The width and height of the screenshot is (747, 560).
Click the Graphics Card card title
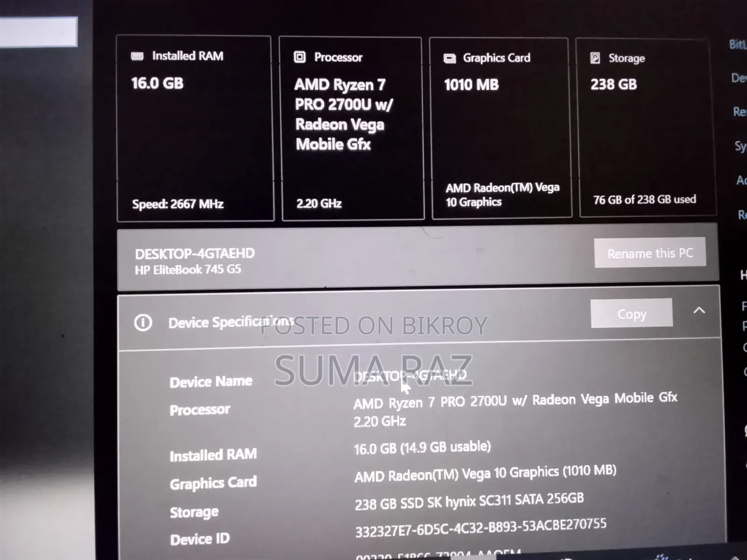tap(497, 58)
